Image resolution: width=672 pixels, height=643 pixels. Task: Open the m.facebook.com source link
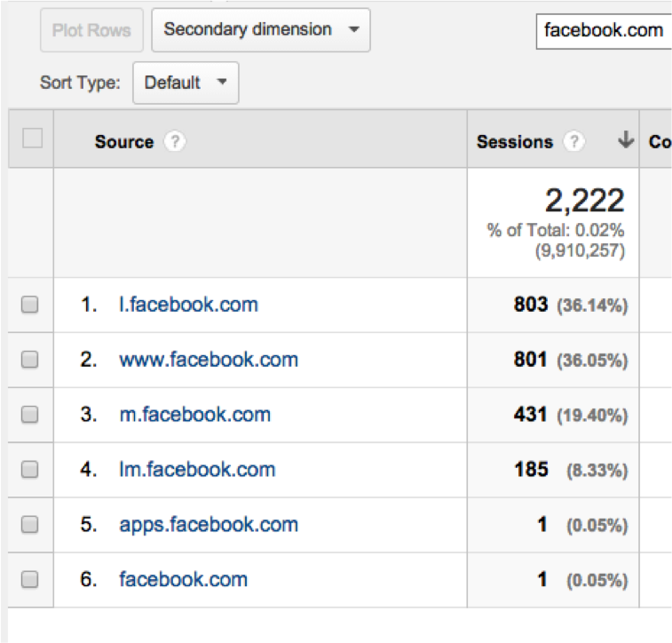(195, 415)
